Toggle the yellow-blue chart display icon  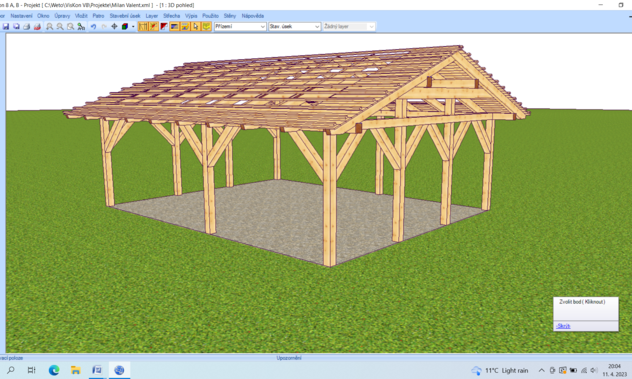[x=185, y=27]
